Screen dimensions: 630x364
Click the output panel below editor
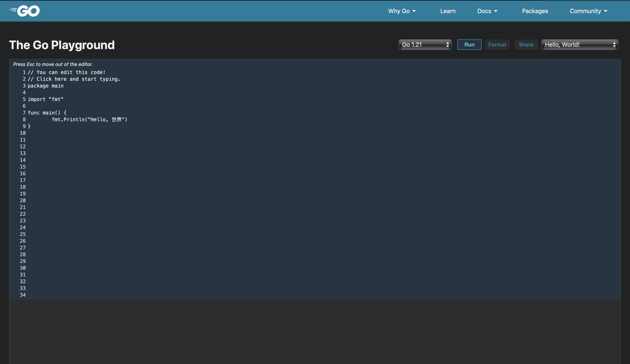[x=315, y=331]
